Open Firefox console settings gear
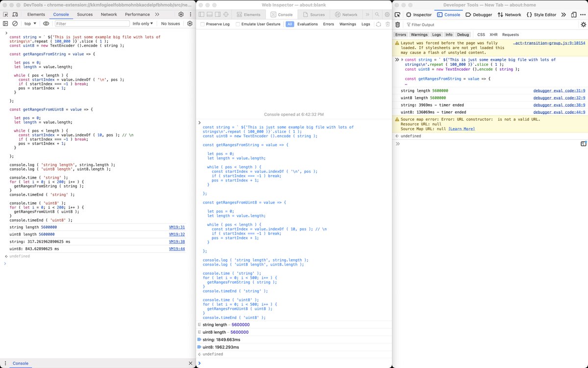Viewport: 588px width, 368px height. [x=583, y=25]
